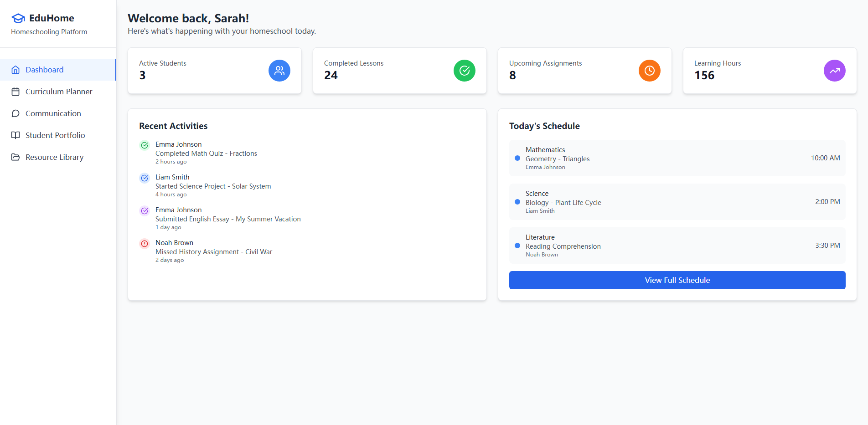The height and width of the screenshot is (425, 868).
Task: Open the Resource Library page
Action: coord(54,157)
